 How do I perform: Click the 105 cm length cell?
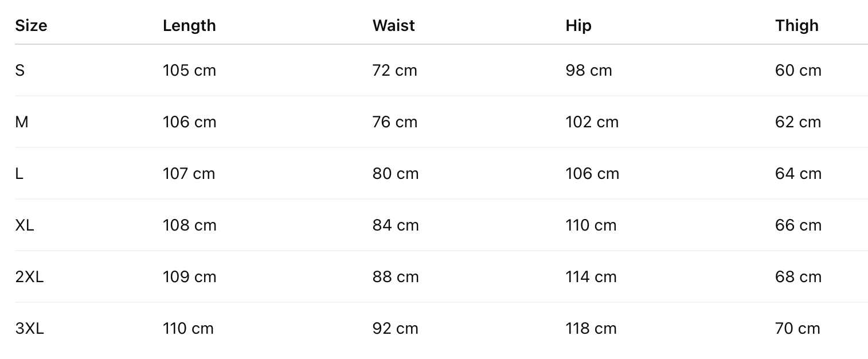point(189,71)
